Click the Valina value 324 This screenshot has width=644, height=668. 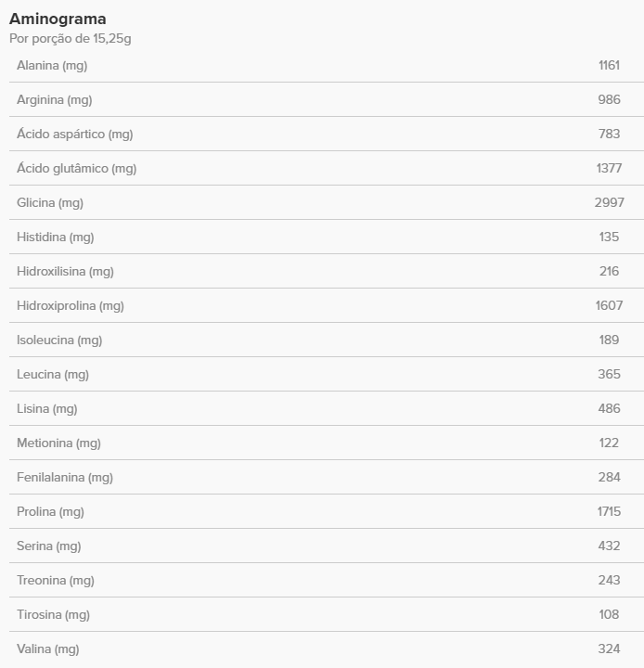(x=609, y=649)
